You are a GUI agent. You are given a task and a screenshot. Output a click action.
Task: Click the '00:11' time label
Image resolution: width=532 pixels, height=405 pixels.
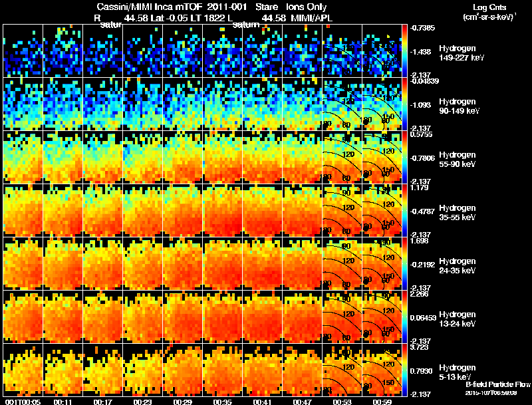click(x=63, y=402)
